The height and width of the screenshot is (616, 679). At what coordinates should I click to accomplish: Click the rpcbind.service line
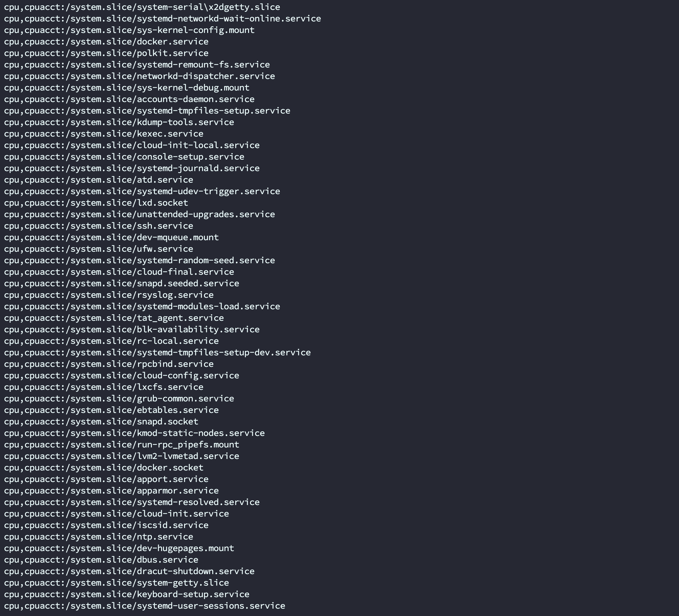click(109, 364)
